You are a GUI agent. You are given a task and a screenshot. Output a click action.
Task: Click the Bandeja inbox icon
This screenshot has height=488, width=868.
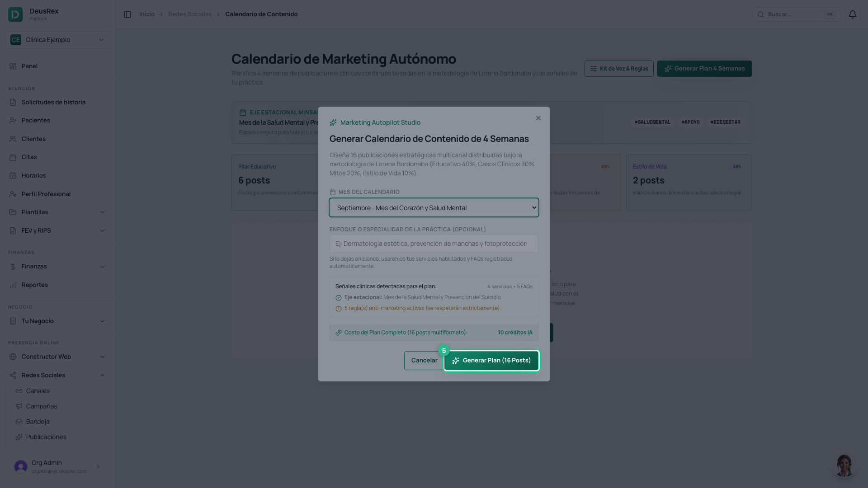pyautogui.click(x=19, y=422)
